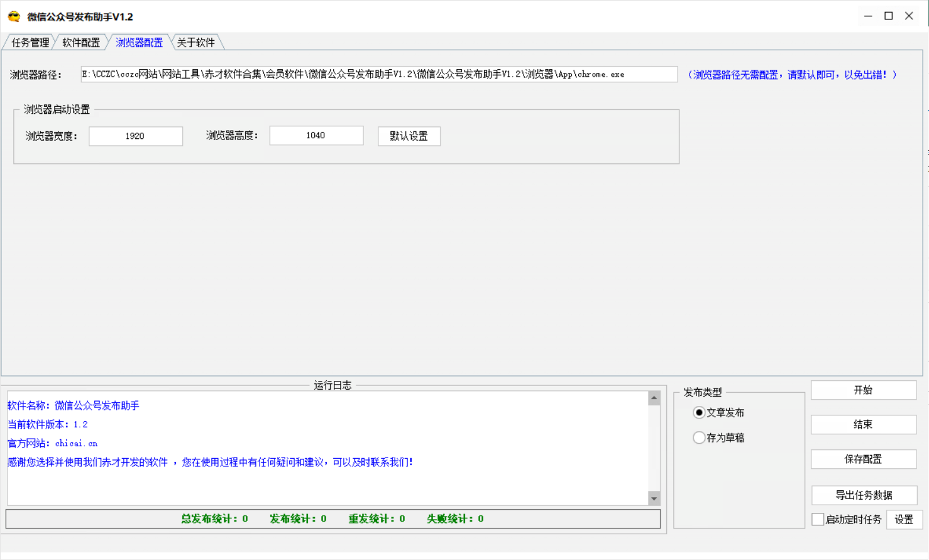Image resolution: width=929 pixels, height=560 pixels.
Task: Click the 开始 button
Action: coord(864,390)
